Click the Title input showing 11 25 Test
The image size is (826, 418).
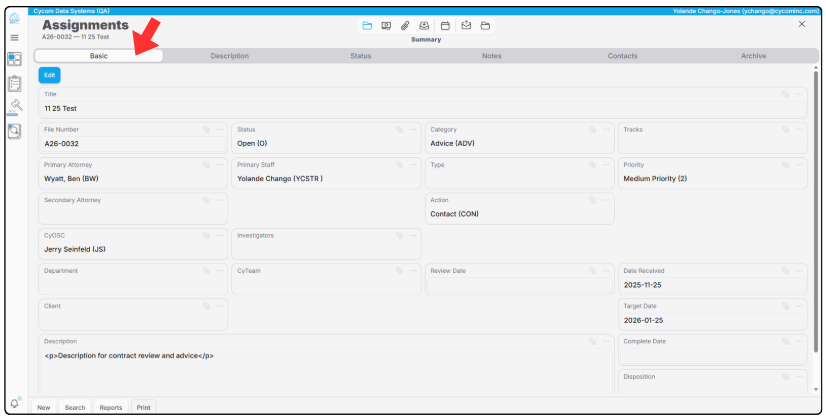pos(423,109)
